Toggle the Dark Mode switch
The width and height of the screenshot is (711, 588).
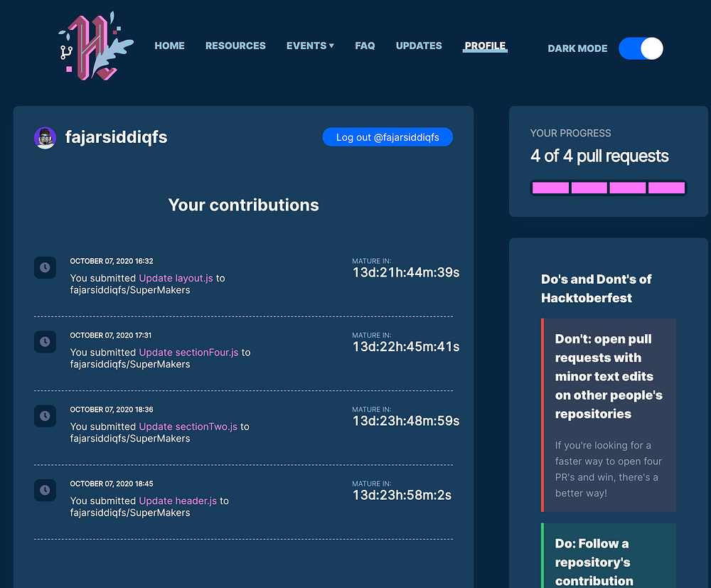tap(641, 48)
